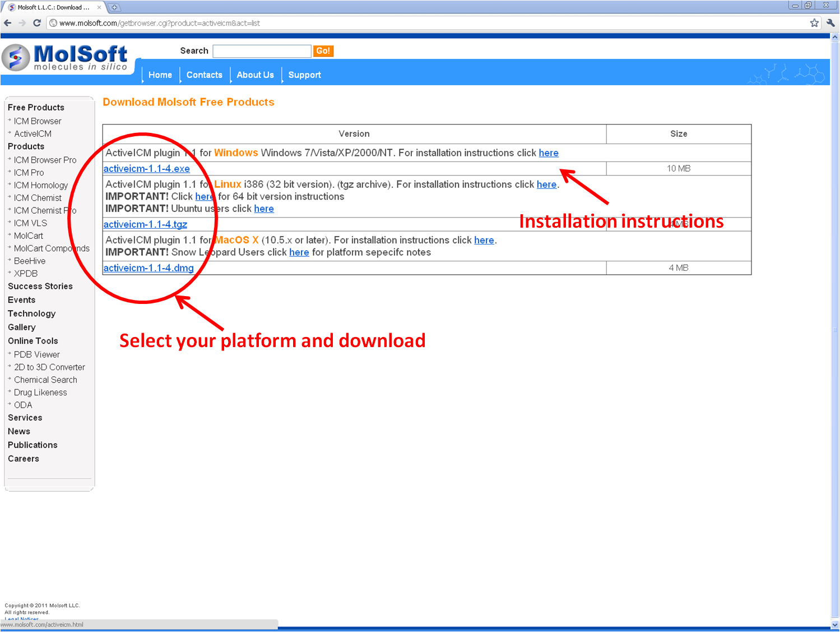Open the Gallery sidebar link
The image size is (840, 632).
pyautogui.click(x=21, y=327)
